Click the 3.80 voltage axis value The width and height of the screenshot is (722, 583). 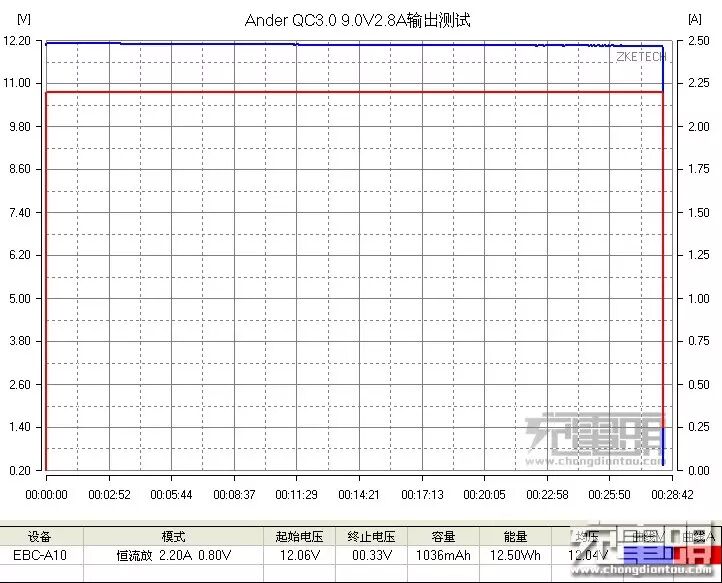(20, 341)
